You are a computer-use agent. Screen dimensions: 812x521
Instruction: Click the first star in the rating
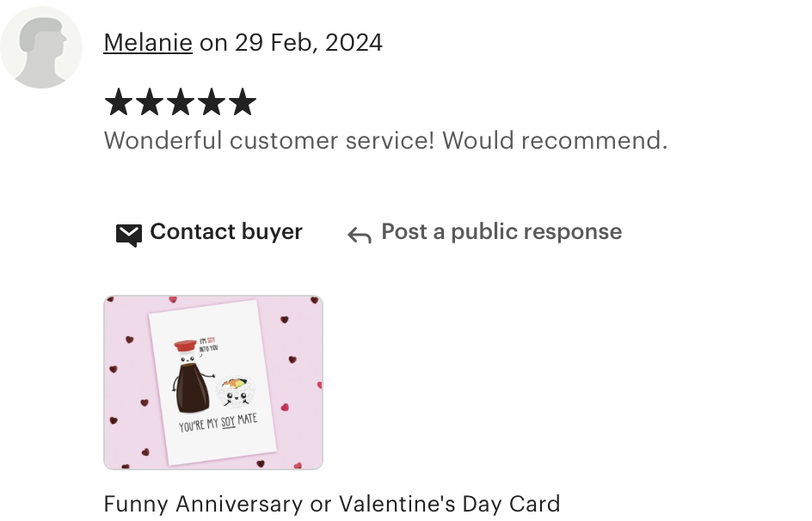pyautogui.click(x=119, y=101)
